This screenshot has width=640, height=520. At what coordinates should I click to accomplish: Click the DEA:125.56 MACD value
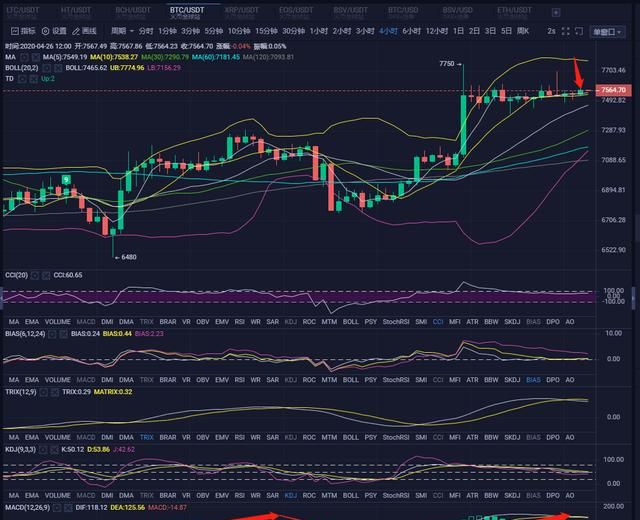(x=128, y=508)
